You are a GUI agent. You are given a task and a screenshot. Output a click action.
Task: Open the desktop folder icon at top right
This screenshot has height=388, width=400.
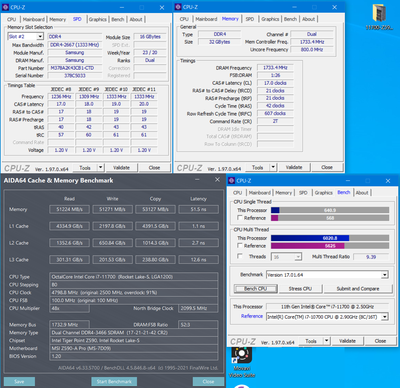pyautogui.click(x=379, y=13)
